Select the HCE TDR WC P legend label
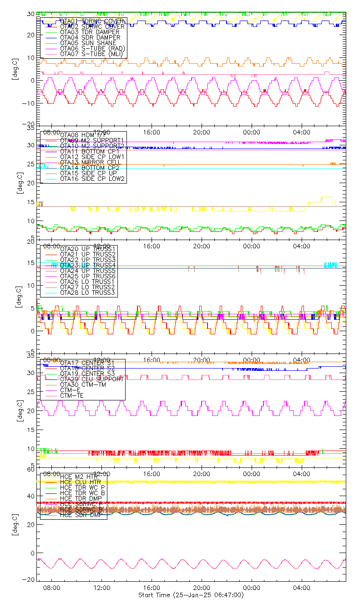This screenshot has width=364, height=615. pos(83,487)
